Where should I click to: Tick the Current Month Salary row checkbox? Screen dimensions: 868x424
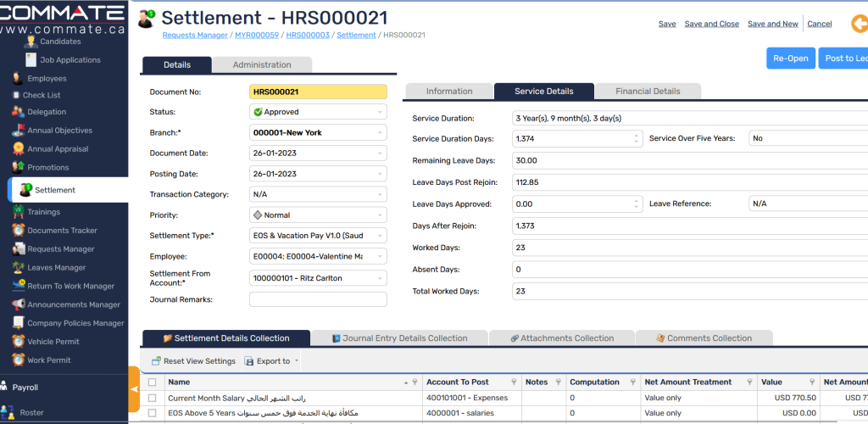click(x=152, y=398)
